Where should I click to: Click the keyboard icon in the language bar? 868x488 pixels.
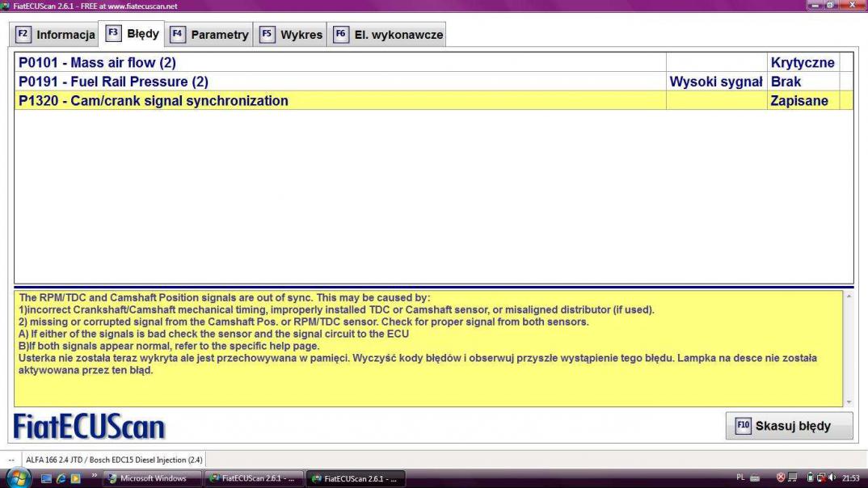[x=755, y=478]
